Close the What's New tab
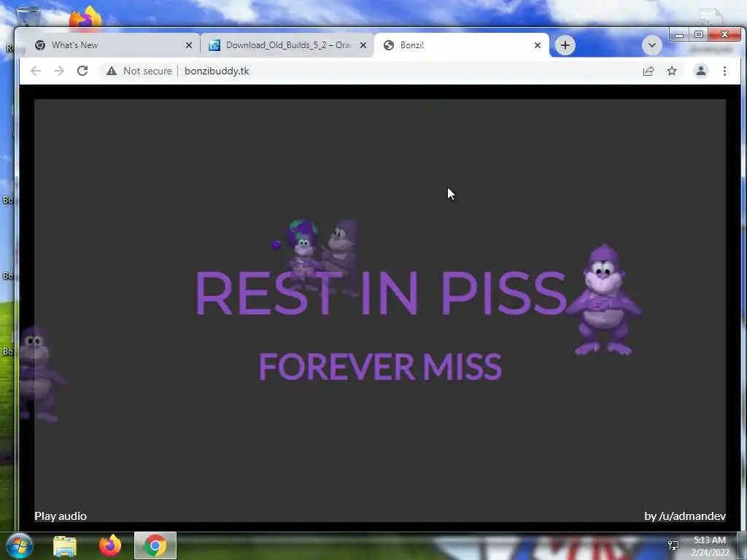This screenshot has height=560, width=747. click(x=189, y=45)
